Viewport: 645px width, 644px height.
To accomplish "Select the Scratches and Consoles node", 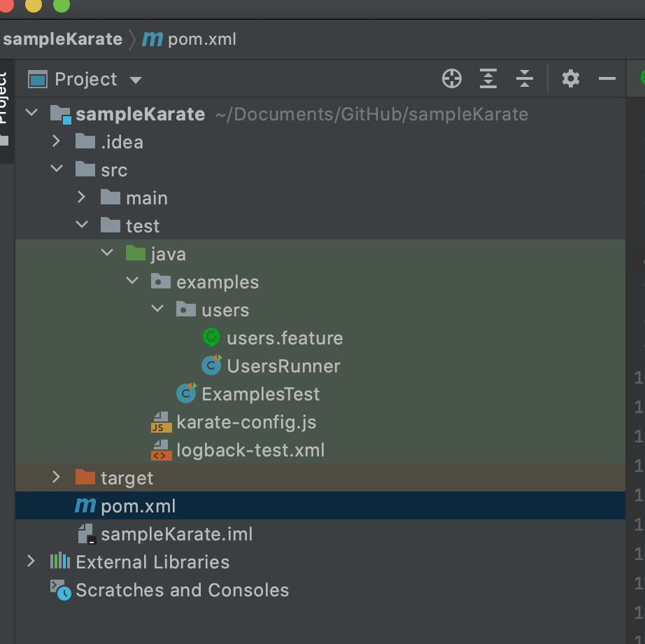I will click(182, 589).
